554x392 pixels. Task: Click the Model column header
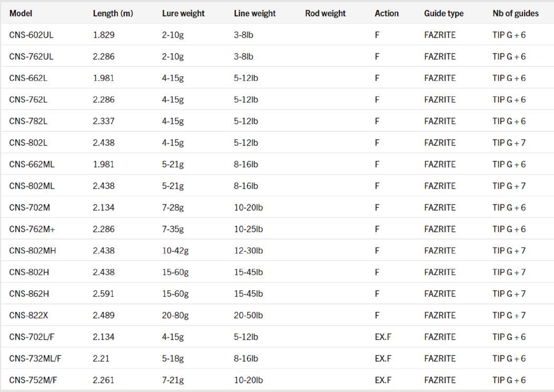(x=20, y=13)
